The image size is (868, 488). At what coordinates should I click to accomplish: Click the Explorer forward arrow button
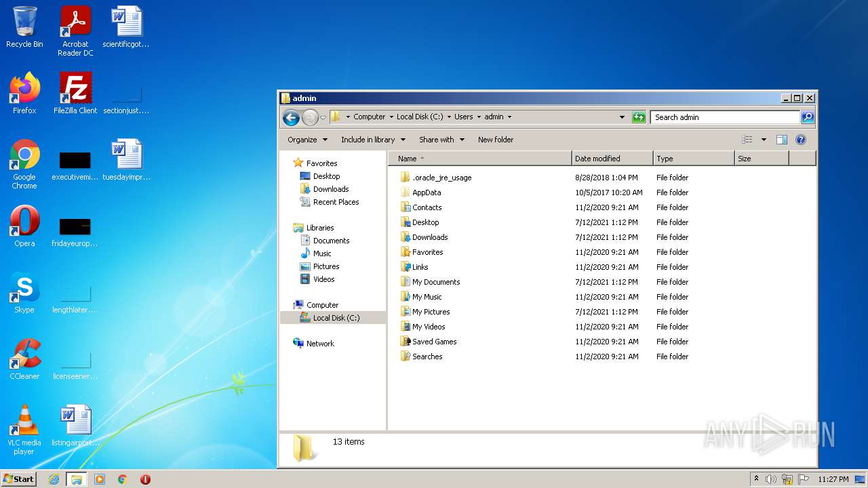pyautogui.click(x=310, y=117)
